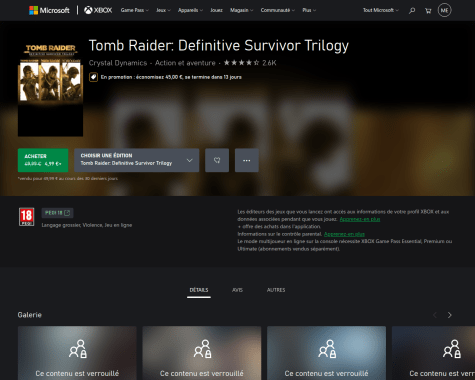Open the ME account avatar
Screen dimensions: 475x380
point(444,10)
